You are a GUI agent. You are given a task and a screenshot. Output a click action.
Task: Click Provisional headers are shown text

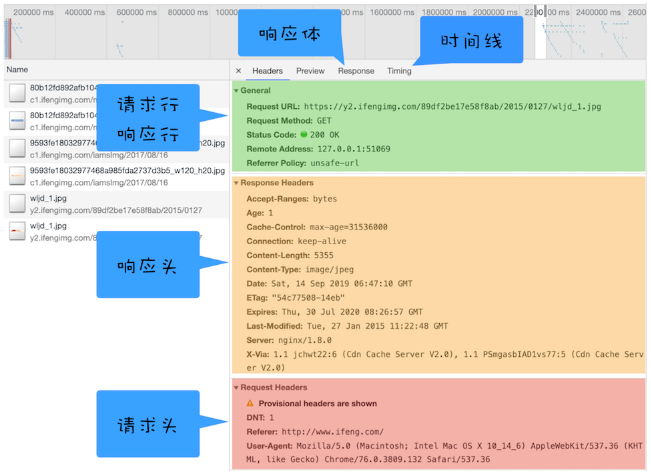click(318, 404)
